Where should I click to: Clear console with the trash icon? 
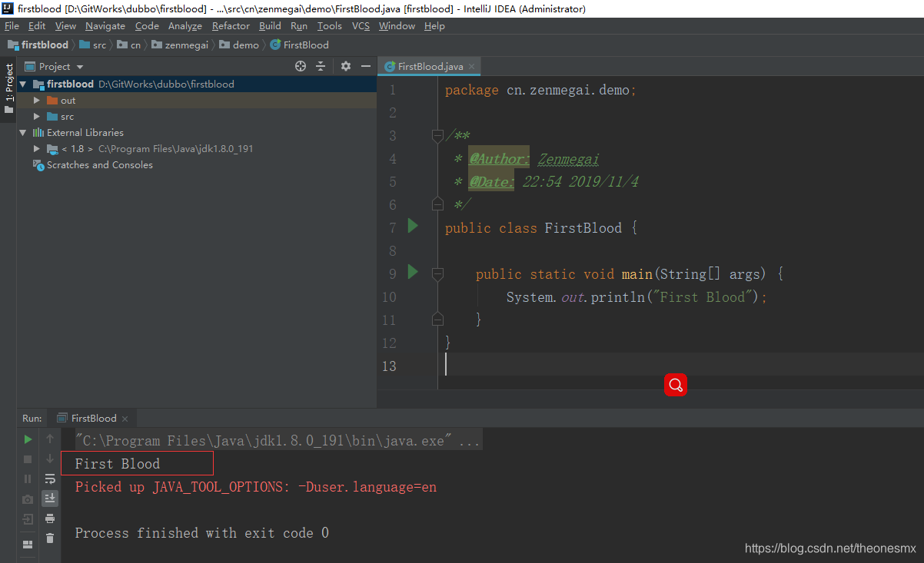point(50,538)
